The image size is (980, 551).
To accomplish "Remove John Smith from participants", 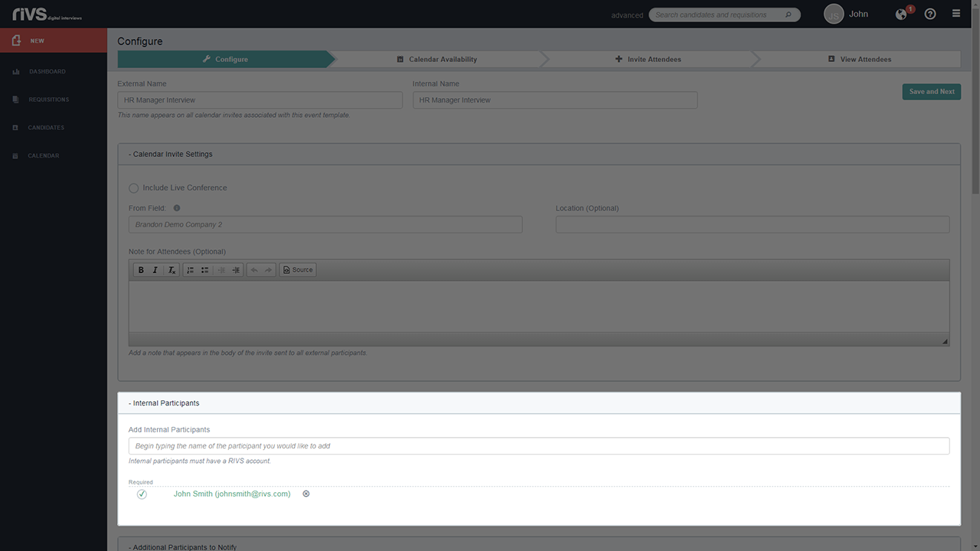I will click(306, 494).
